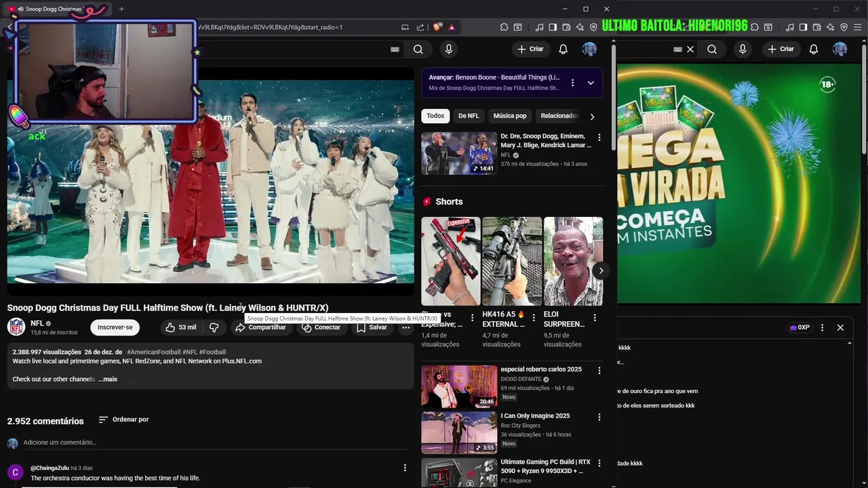Viewport: 868px width, 488px height.
Task: Open options menu for Dr. Dre video
Action: tap(599, 138)
